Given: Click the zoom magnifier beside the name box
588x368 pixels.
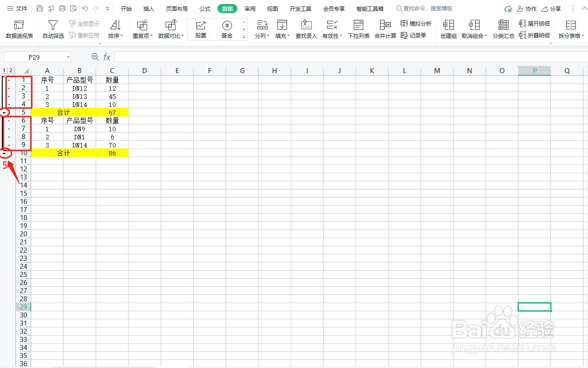Looking at the screenshot, I should (95, 56).
